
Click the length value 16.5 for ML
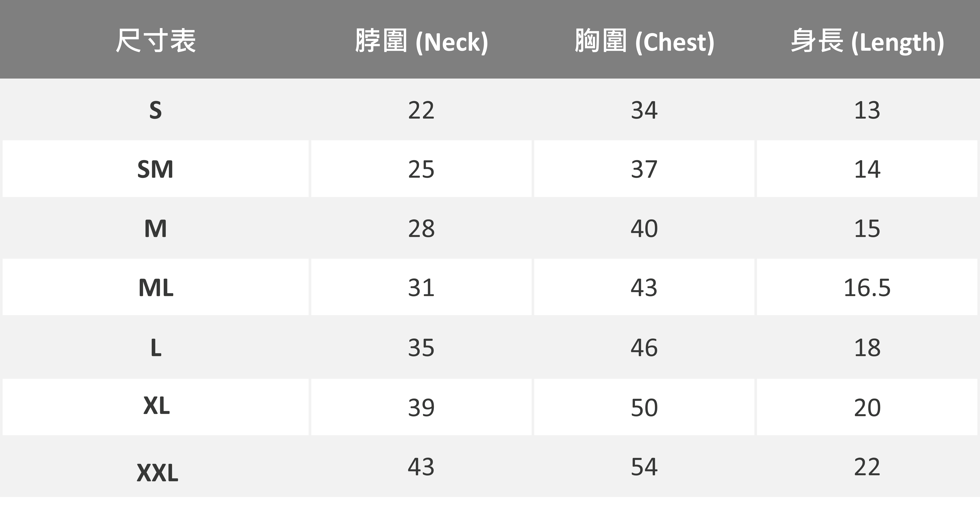pyautogui.click(x=867, y=287)
